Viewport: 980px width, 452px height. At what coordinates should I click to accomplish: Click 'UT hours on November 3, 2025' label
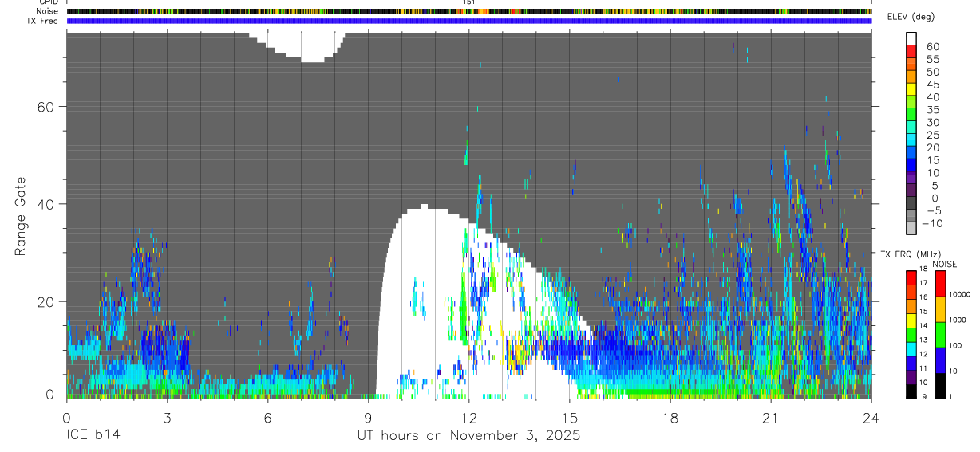point(468,437)
